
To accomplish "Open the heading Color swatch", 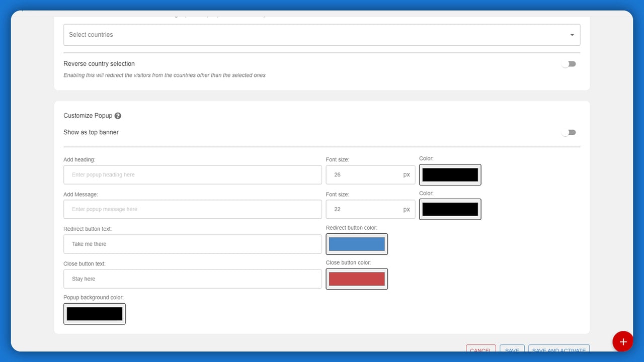I will [x=450, y=175].
